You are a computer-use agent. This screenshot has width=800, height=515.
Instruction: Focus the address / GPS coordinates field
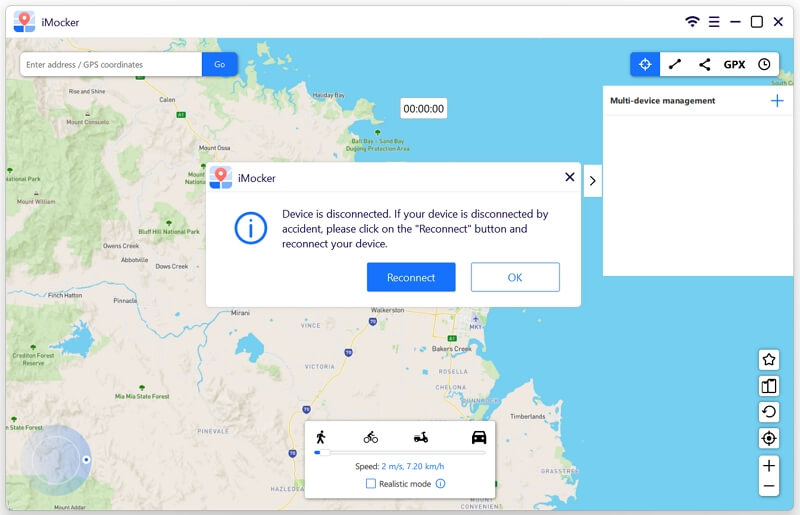pos(111,64)
